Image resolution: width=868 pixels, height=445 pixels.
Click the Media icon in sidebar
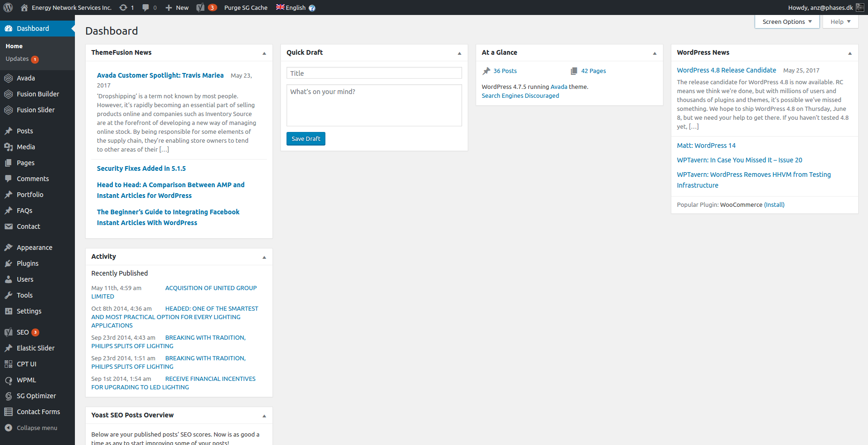coord(8,147)
